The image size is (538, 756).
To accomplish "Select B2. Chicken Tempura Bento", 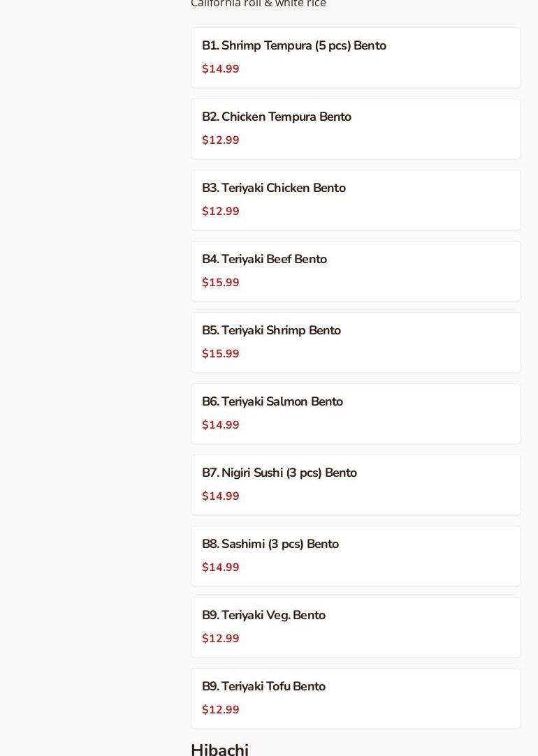I will [x=276, y=117].
